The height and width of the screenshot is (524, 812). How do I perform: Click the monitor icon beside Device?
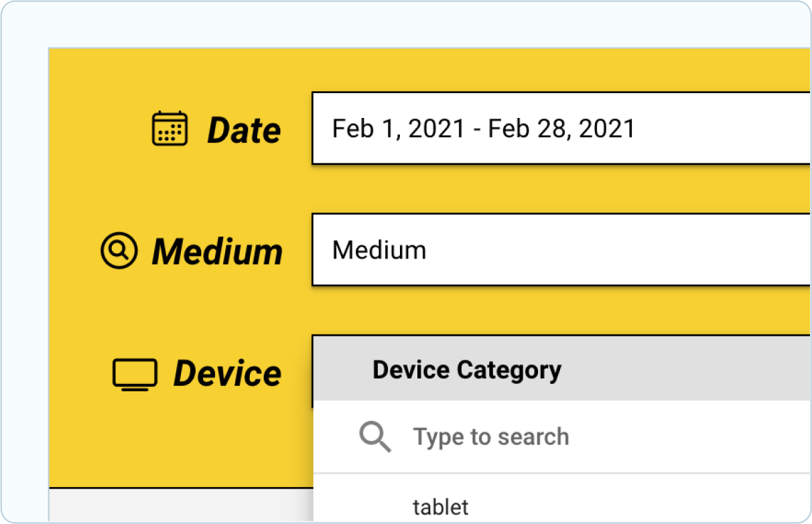coord(135,374)
